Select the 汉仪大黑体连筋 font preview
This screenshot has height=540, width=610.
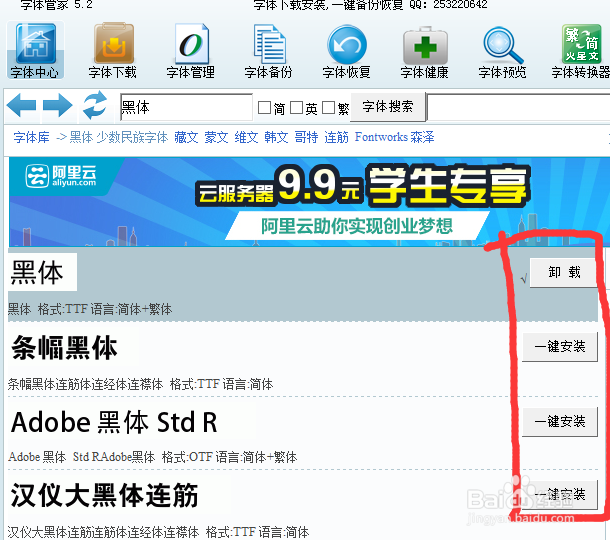coord(105,495)
